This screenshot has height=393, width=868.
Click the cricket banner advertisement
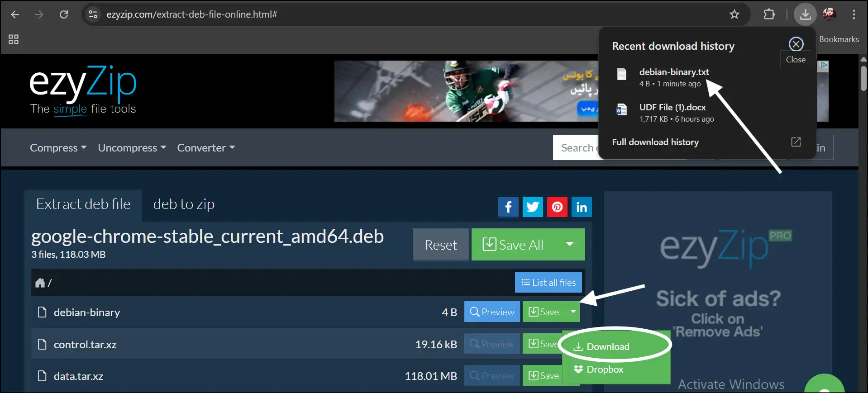(466, 91)
